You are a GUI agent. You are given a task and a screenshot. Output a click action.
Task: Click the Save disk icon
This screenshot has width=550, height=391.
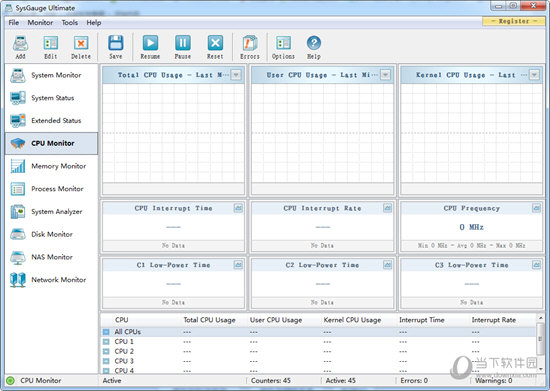[x=115, y=47]
